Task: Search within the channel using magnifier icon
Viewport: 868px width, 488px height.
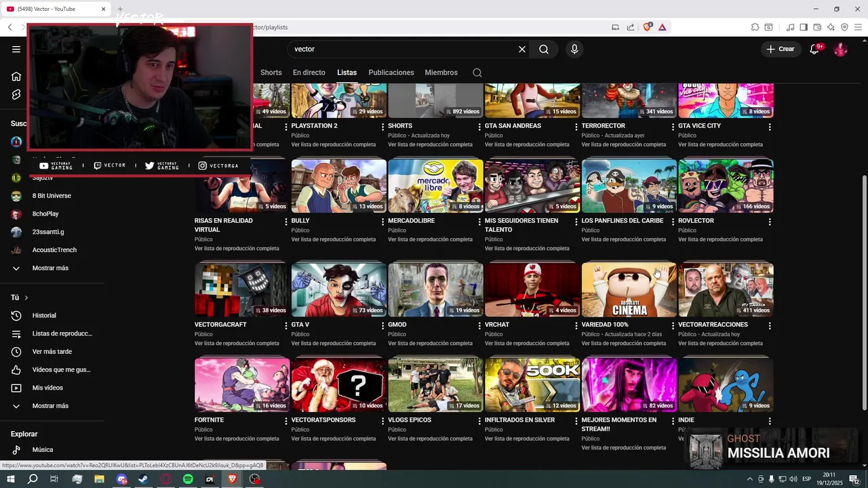Action: click(477, 73)
